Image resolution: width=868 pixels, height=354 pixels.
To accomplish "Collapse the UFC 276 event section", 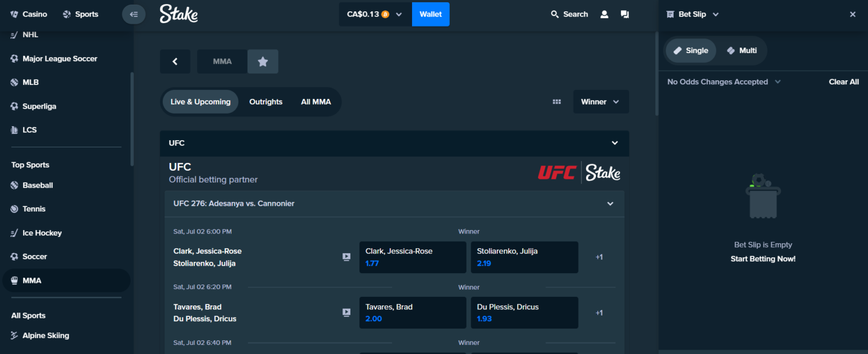I will [x=610, y=203].
